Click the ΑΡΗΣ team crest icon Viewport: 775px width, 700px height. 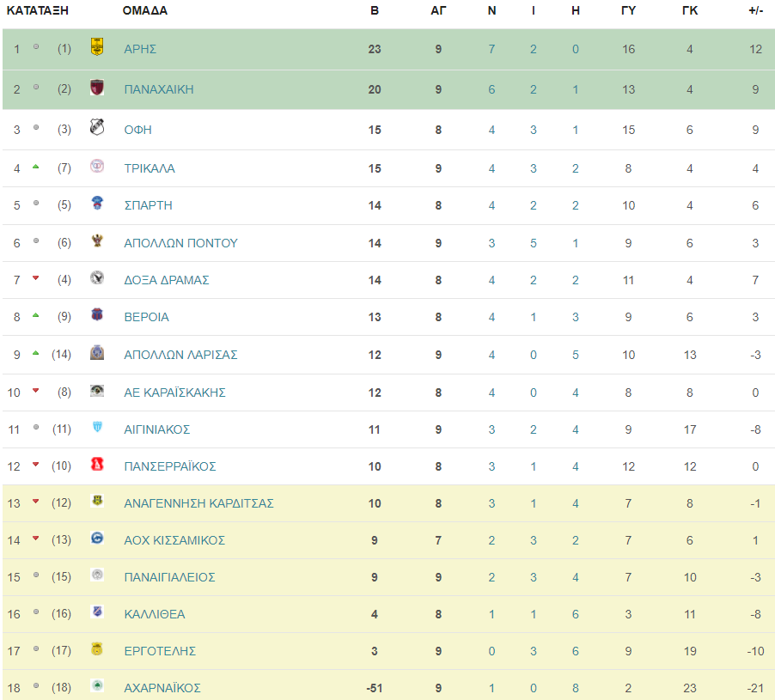97,47
